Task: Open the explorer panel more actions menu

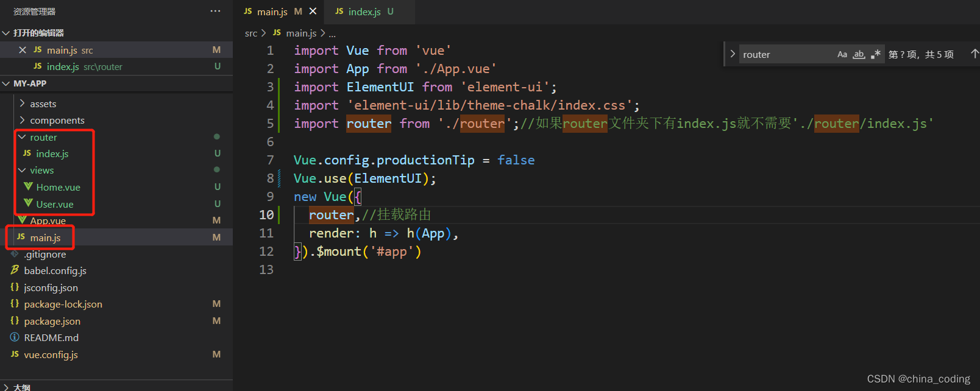Action: click(x=215, y=12)
